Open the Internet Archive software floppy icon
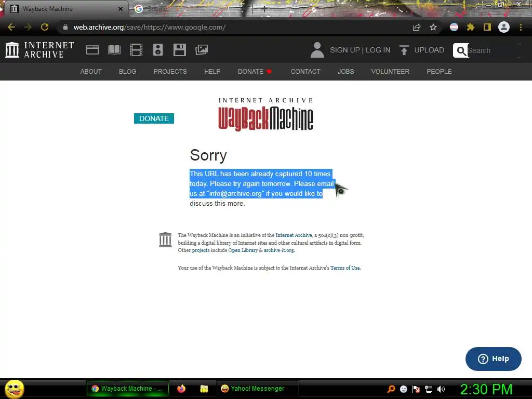The width and height of the screenshot is (532, 399). (179, 50)
